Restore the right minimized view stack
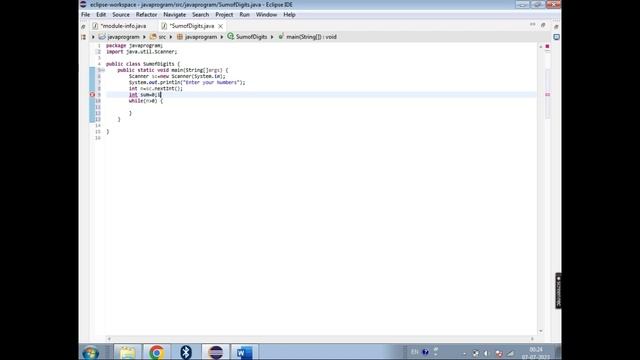The height and width of the screenshot is (360, 640). point(556,27)
